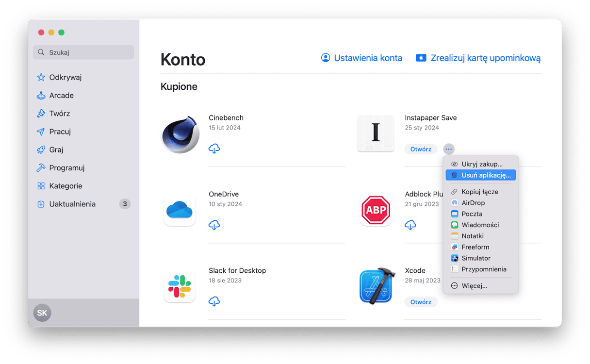Close the App Store window
This screenshot has width=590, height=364.
[x=41, y=33]
